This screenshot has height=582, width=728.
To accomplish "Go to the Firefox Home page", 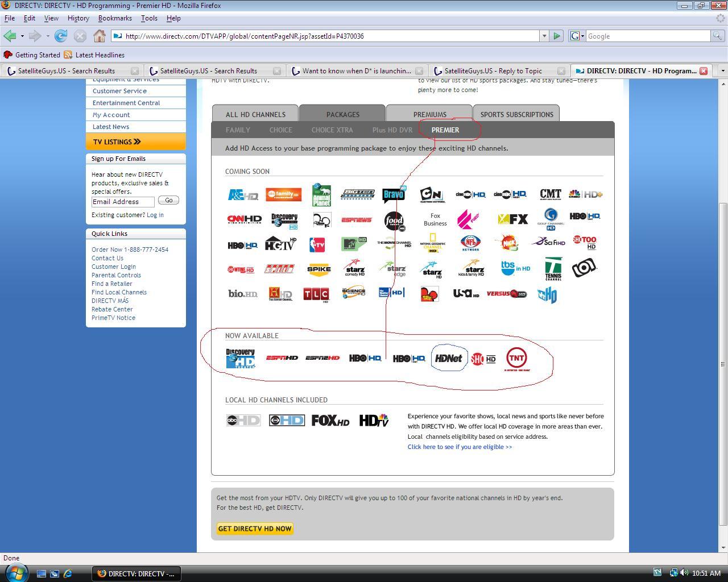I will pyautogui.click(x=100, y=36).
